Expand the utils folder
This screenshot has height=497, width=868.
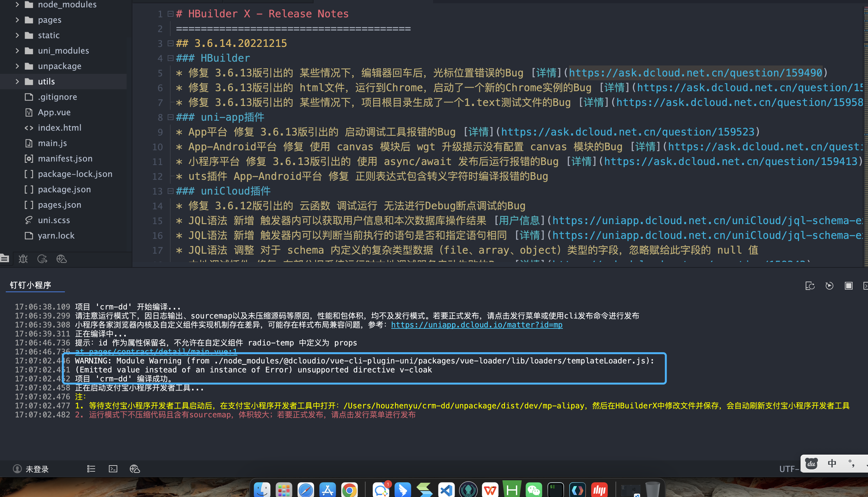[17, 81]
